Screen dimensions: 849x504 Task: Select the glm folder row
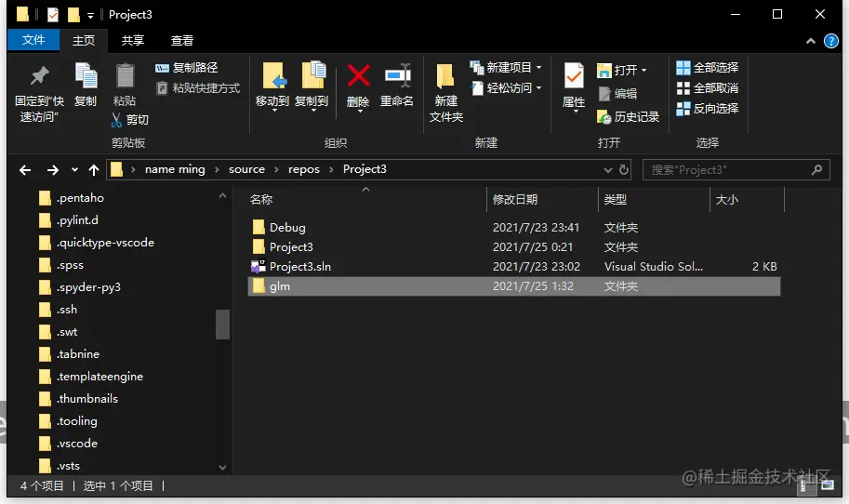click(x=513, y=285)
